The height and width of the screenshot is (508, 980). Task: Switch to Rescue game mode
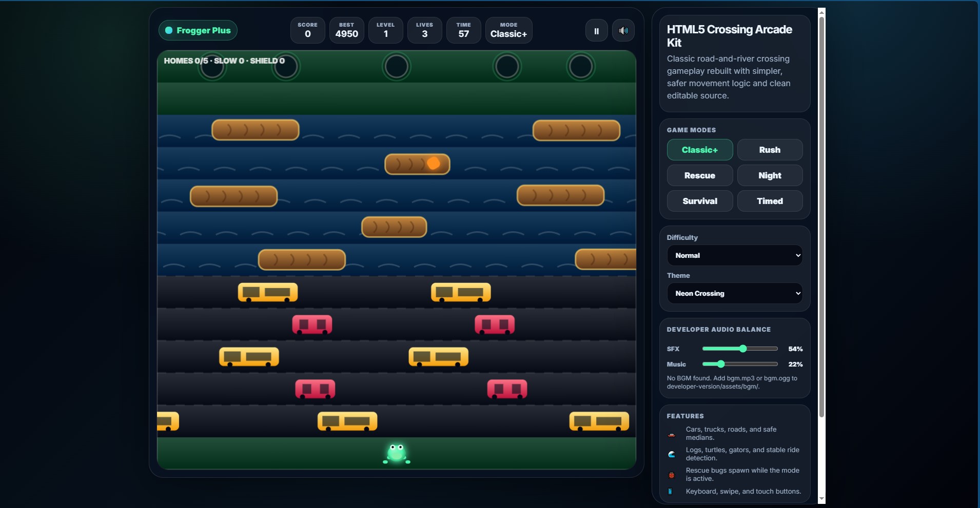[700, 175]
